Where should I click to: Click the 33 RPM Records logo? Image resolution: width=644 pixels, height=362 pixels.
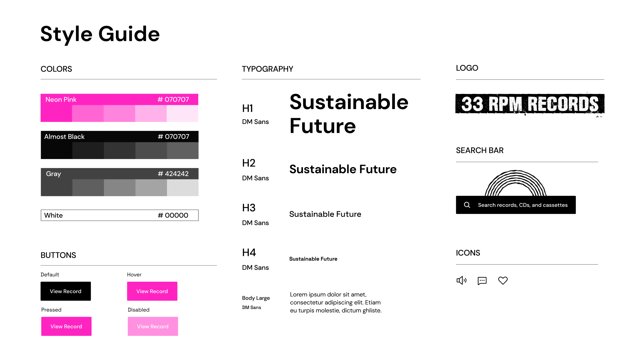tap(530, 104)
